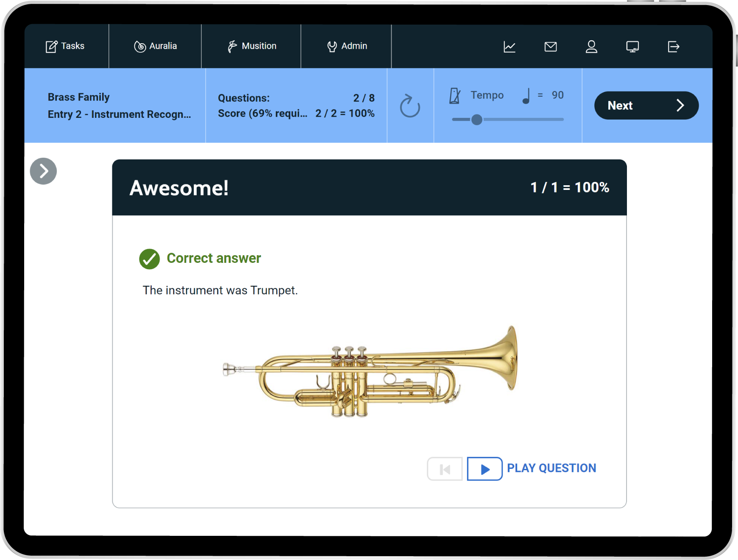This screenshot has height=560, width=738.
Task: Click the tempo slider handle
Action: click(476, 120)
